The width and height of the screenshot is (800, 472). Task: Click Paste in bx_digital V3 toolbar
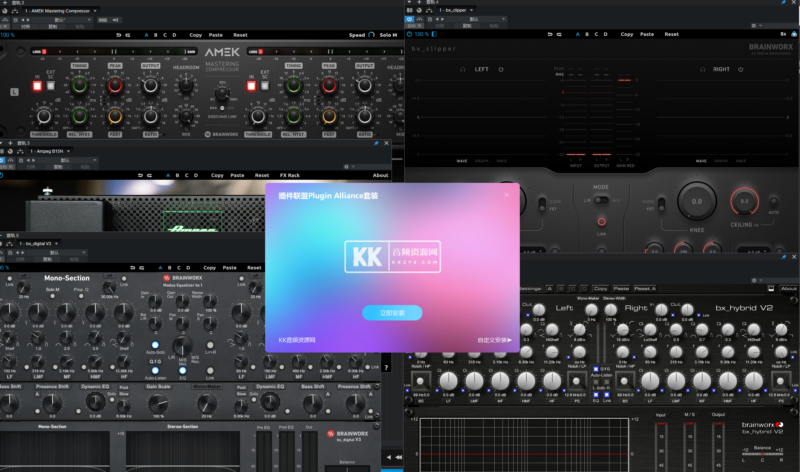click(230, 267)
